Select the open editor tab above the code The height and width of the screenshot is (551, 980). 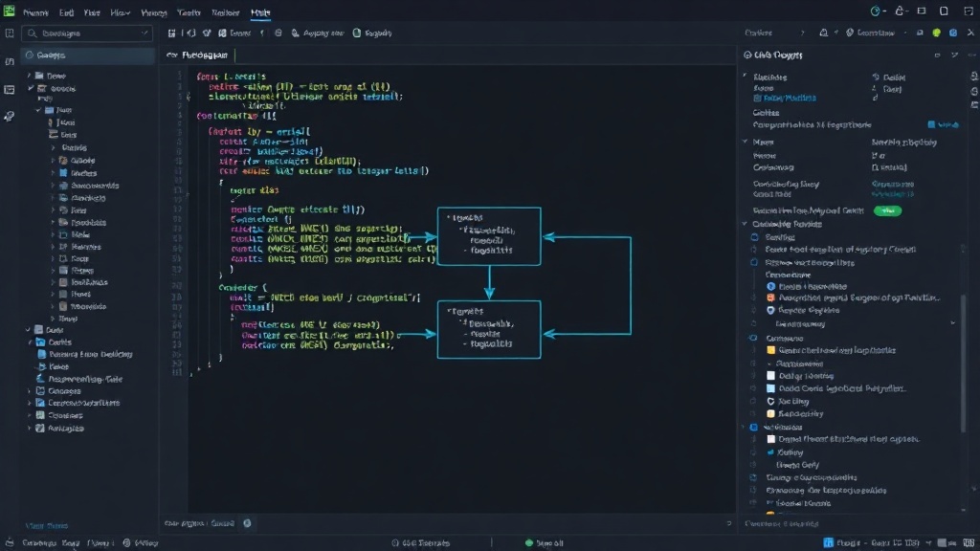pos(197,55)
